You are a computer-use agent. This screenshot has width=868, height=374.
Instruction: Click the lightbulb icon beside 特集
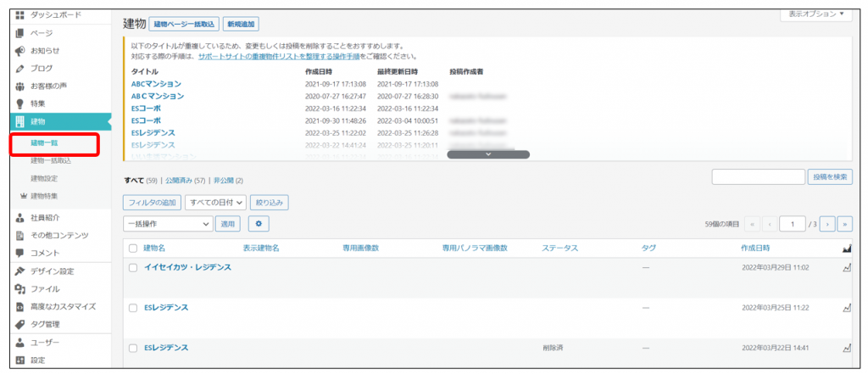point(19,103)
